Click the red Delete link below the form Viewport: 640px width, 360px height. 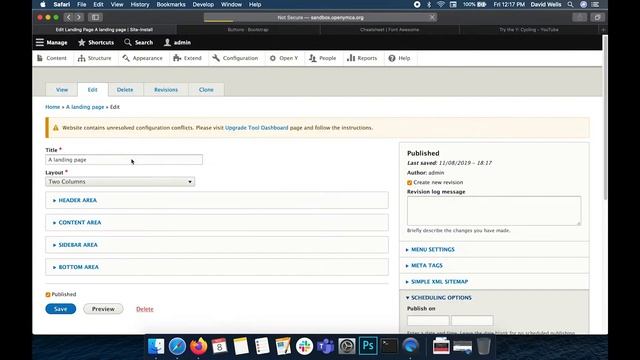coord(145,309)
